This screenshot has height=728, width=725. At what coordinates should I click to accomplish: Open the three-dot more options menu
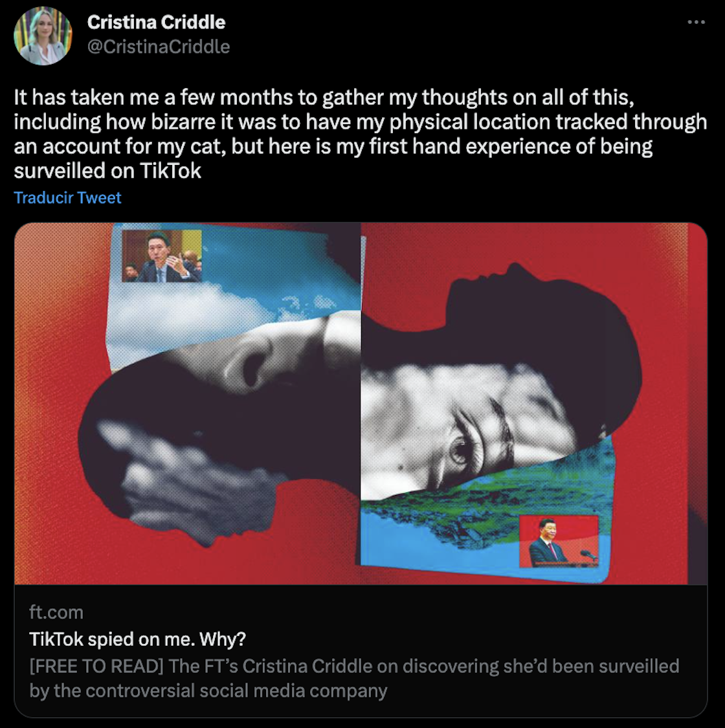click(x=696, y=23)
